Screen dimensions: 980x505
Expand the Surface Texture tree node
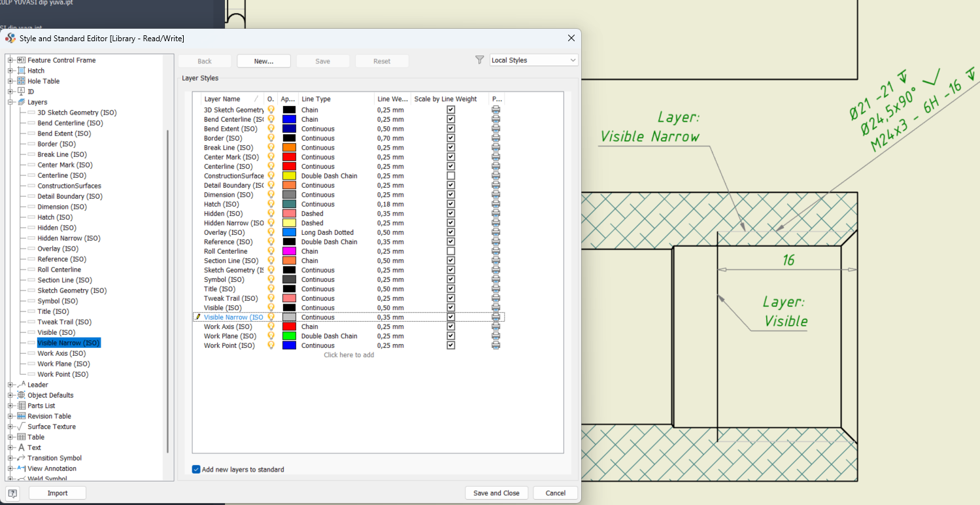10,427
